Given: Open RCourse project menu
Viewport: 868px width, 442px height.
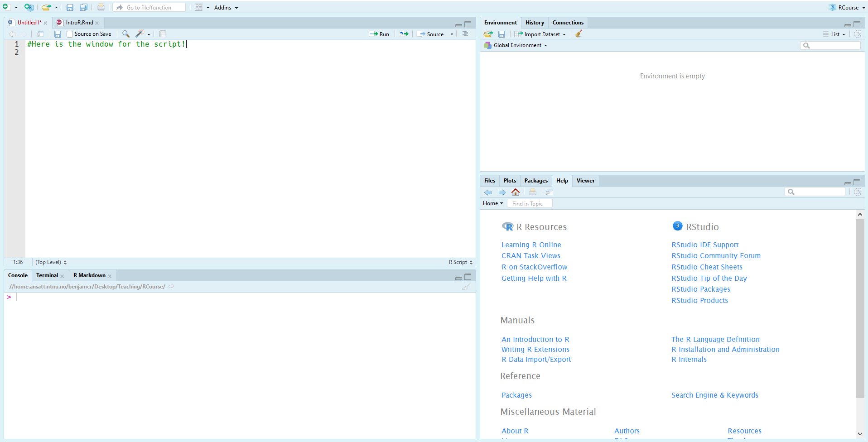Looking at the screenshot, I should point(847,7).
